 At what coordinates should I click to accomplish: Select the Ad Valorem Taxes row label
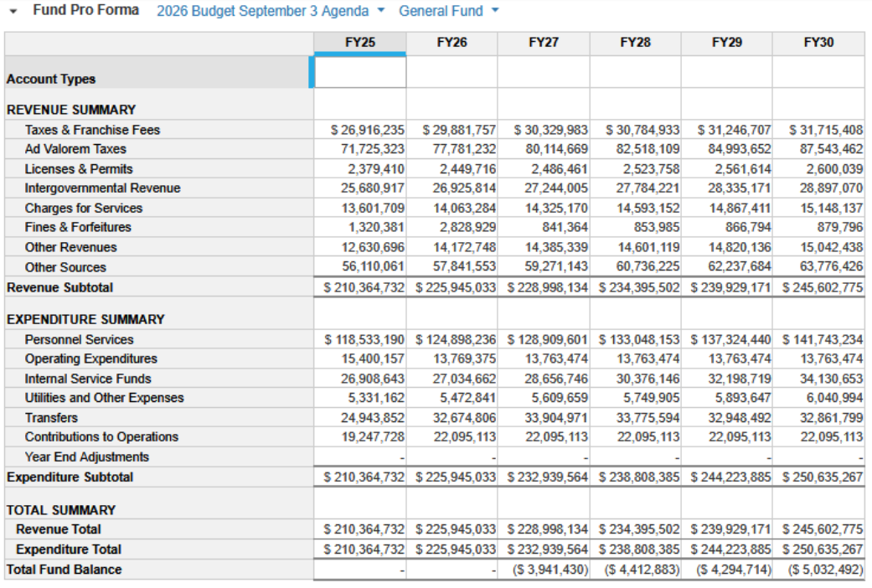(75, 149)
